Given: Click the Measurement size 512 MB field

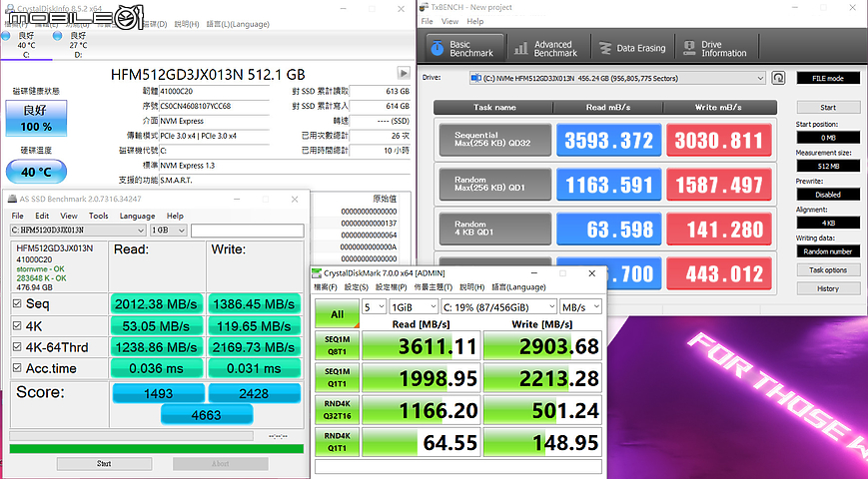Looking at the screenshot, I should (x=828, y=166).
